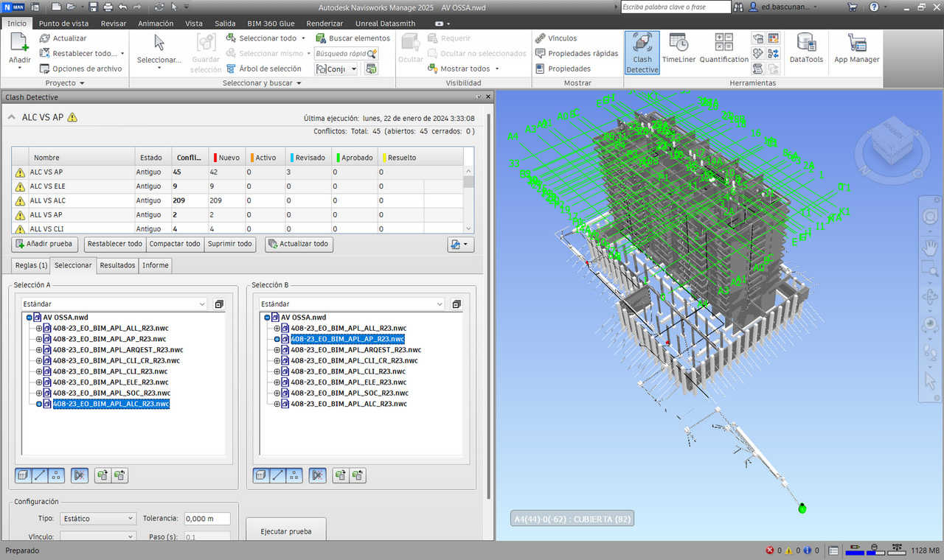Collapse the ALC VS AP test panel
The height and width of the screenshot is (560, 944).
pyautogui.click(x=13, y=117)
